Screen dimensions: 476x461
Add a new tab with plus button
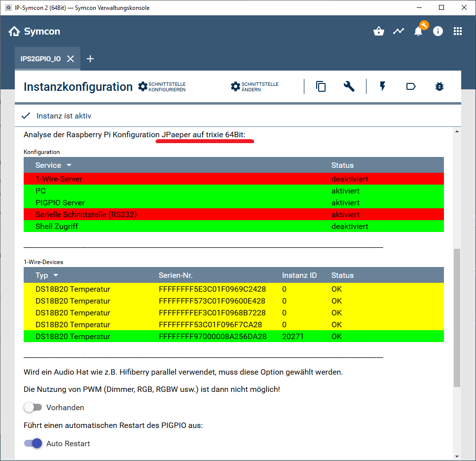(90, 59)
